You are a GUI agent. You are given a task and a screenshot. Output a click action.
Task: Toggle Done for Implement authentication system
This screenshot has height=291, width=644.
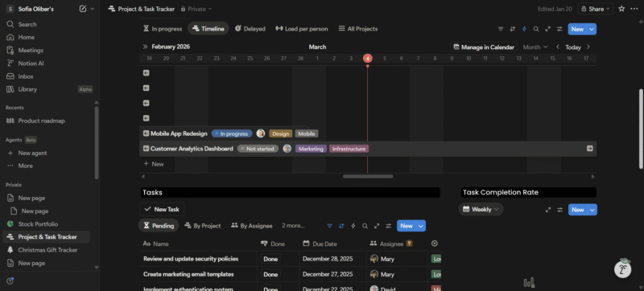tap(270, 289)
